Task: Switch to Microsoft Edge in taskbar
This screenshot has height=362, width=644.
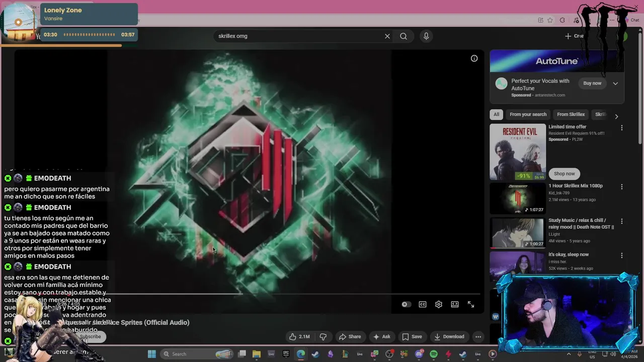Action: [301, 354]
